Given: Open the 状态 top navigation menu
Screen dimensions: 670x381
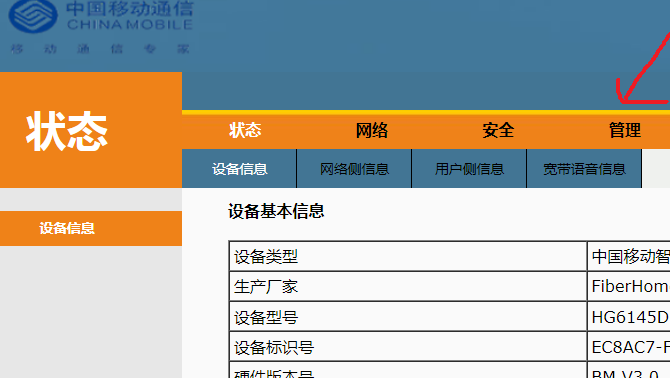Looking at the screenshot, I should click(245, 130).
